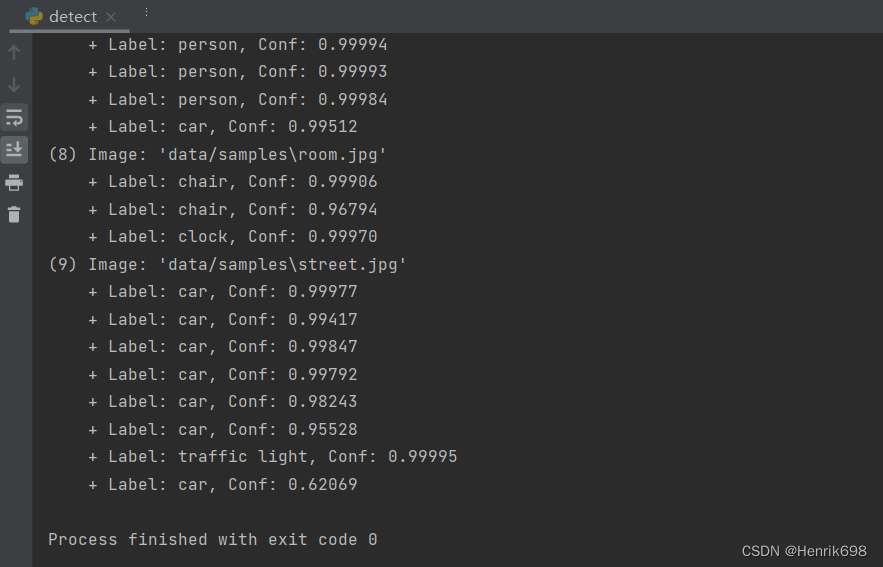Click the person Conf 0.99994 line
The image size is (883, 567).
pos(238,44)
